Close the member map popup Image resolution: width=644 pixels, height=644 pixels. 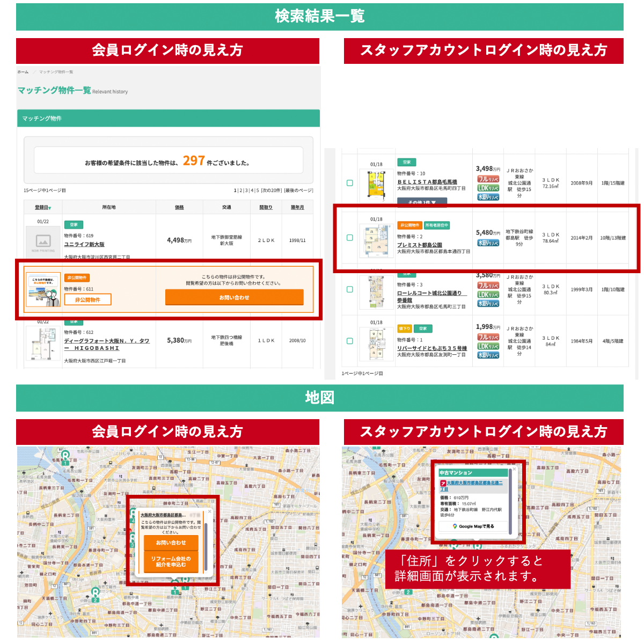tap(209, 513)
